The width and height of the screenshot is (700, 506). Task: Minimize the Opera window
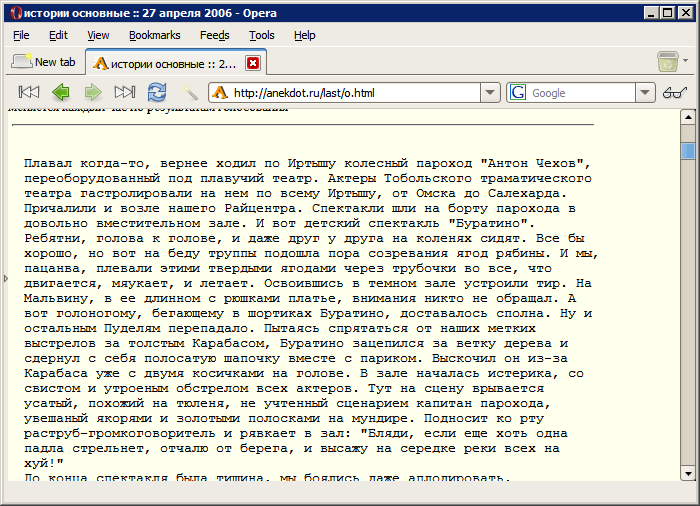point(651,13)
